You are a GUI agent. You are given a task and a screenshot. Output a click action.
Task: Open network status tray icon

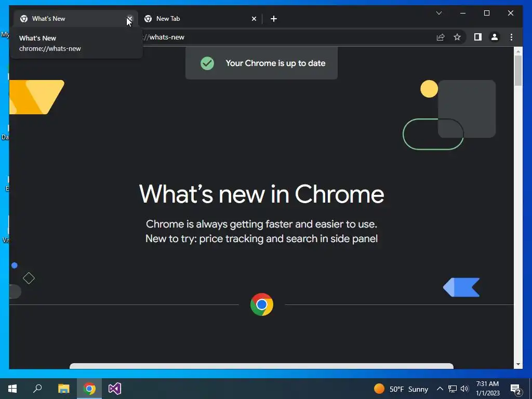[453, 389]
